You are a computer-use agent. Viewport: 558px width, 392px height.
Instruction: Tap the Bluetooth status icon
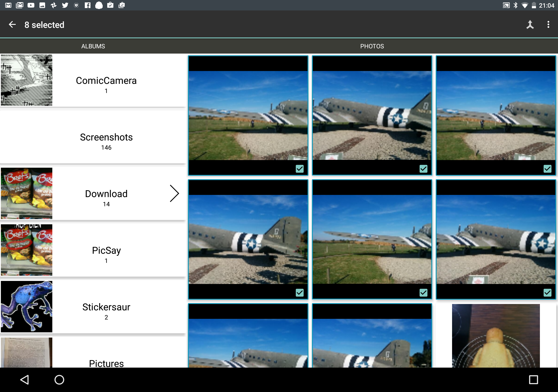[x=515, y=5]
